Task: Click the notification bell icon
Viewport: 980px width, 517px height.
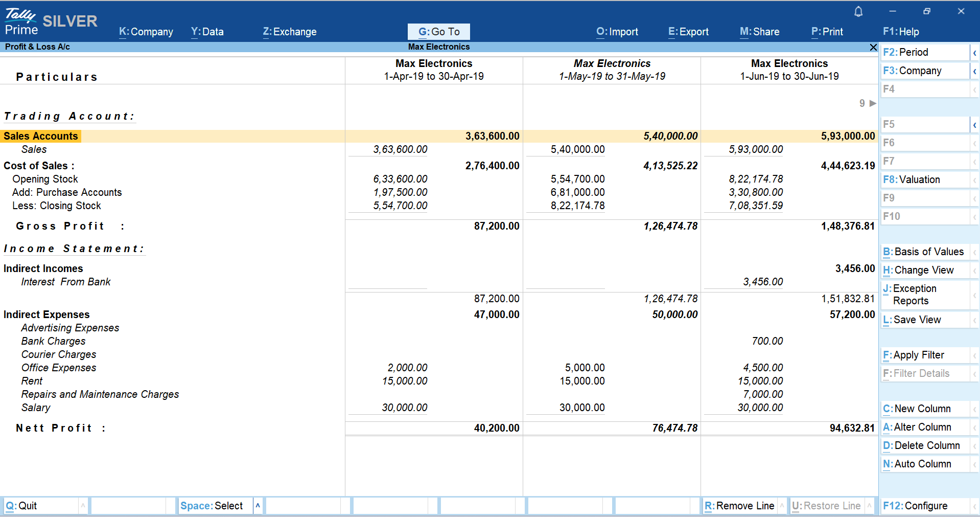Action: tap(858, 11)
